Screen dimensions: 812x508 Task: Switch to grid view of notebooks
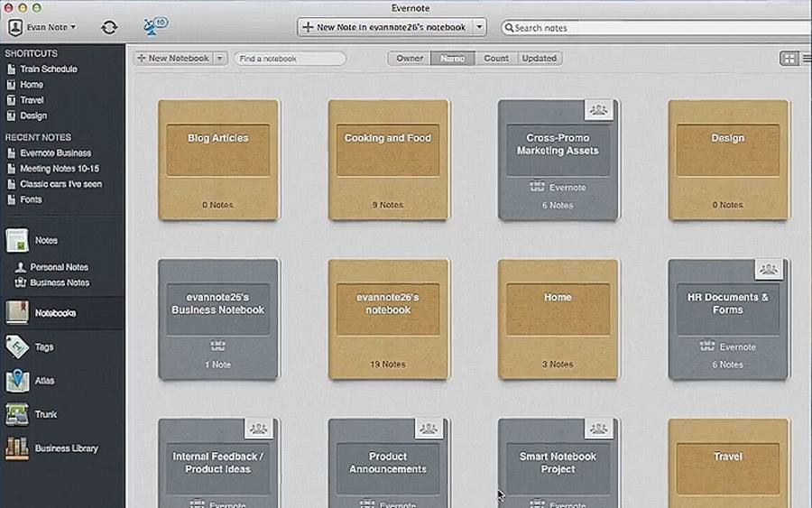pos(789,59)
